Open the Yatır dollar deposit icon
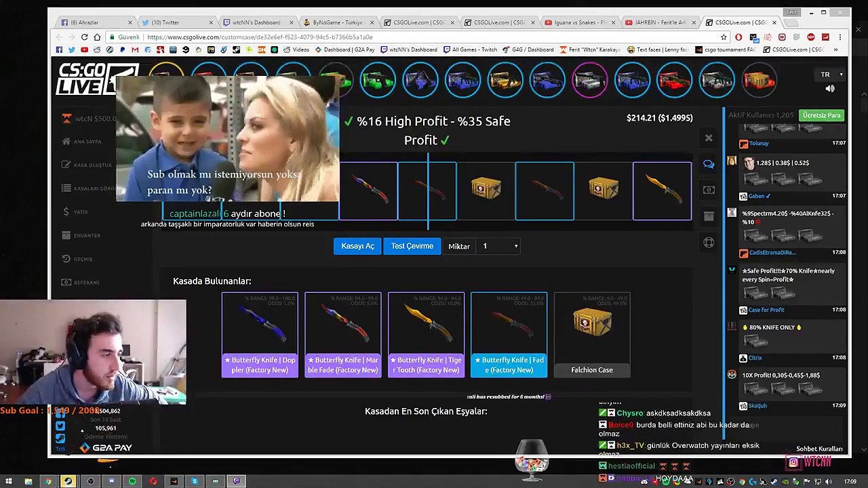This screenshot has width=868, height=488. 66,211
